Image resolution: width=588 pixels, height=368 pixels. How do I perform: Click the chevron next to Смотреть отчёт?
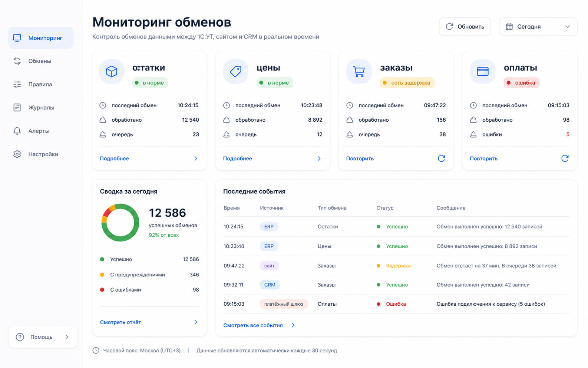coord(196,322)
